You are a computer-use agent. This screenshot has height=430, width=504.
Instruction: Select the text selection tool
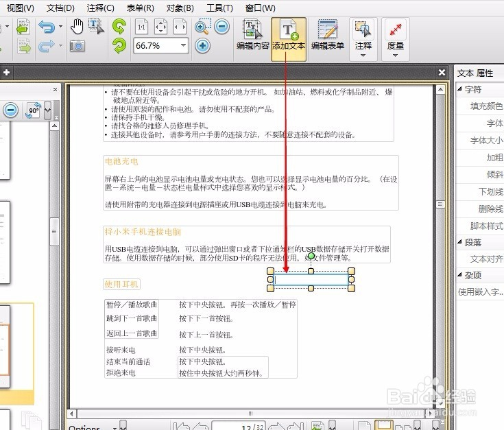click(x=96, y=26)
